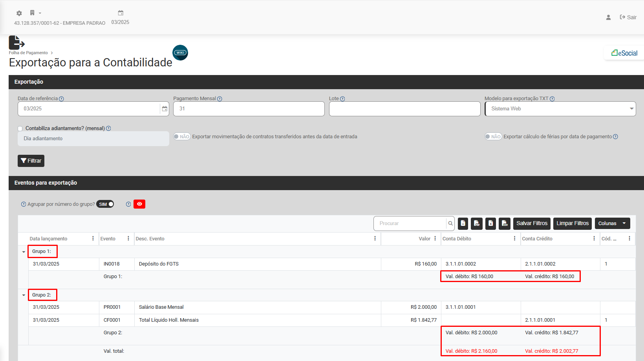Image resolution: width=644 pixels, height=361 pixels.
Task: Select the Total Líquido Holl. Mensais cell
Action: point(258,320)
